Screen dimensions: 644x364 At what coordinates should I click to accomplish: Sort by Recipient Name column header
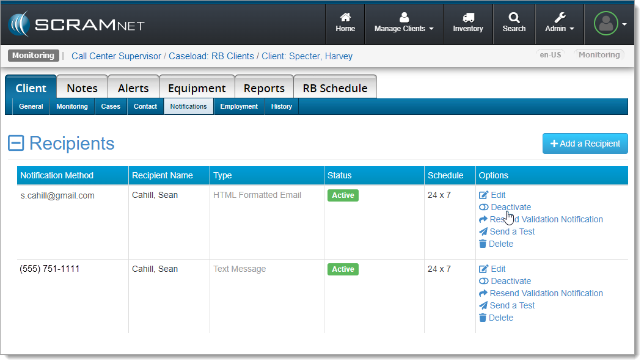(x=163, y=175)
